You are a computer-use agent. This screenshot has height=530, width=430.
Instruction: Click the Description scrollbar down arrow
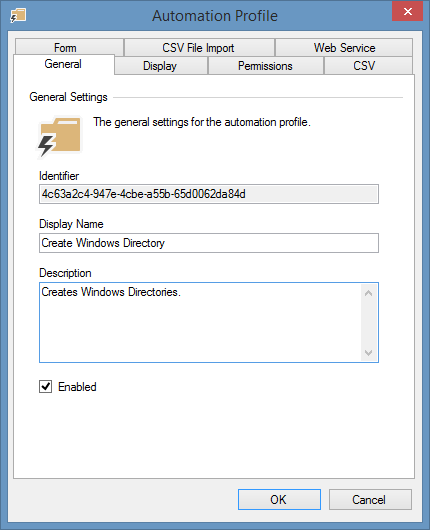(x=368, y=353)
